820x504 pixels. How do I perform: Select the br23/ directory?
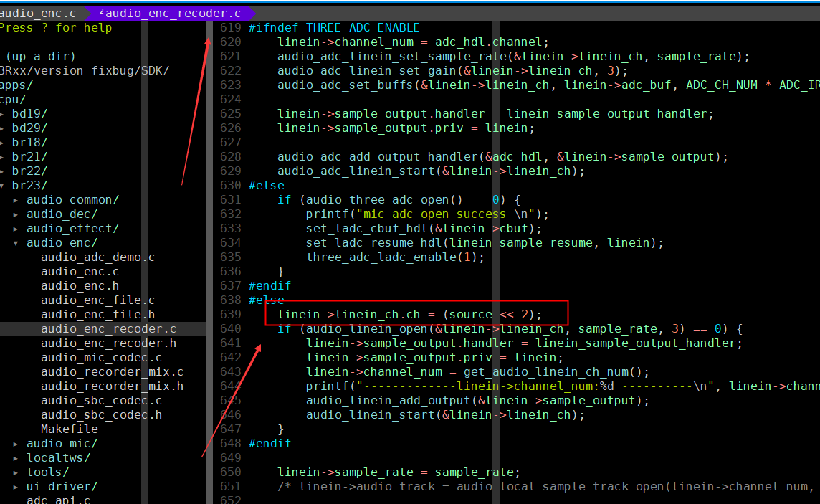pyautogui.click(x=30, y=186)
